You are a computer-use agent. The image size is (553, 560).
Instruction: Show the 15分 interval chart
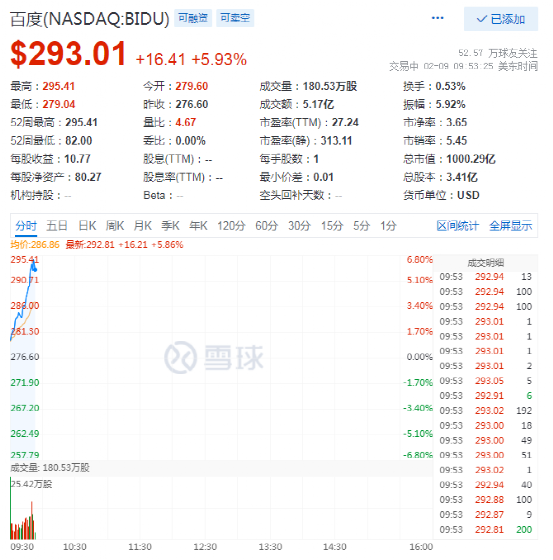tap(332, 226)
